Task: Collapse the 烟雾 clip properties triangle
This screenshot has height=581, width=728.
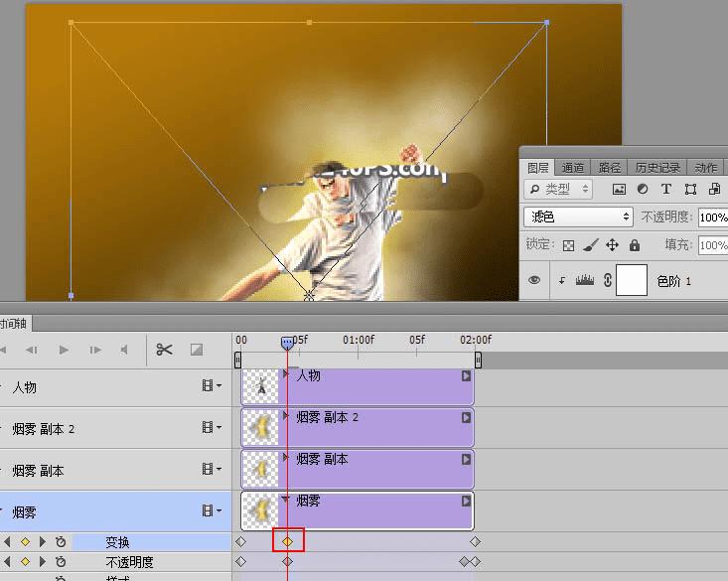Action: (x=285, y=500)
